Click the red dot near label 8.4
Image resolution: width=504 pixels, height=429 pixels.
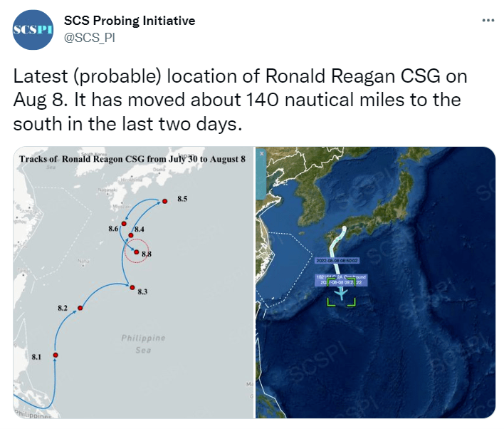131,235
